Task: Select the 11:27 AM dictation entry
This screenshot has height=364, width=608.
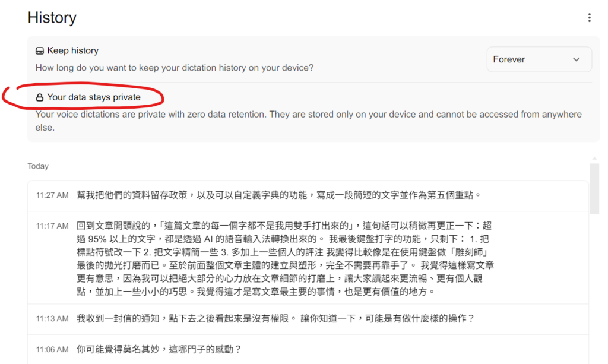Action: click(308, 195)
